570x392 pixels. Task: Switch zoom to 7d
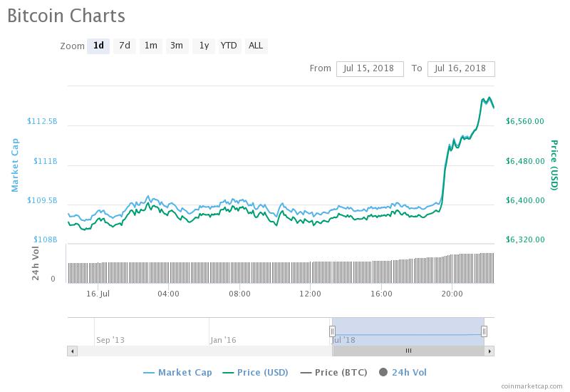pyautogui.click(x=124, y=46)
